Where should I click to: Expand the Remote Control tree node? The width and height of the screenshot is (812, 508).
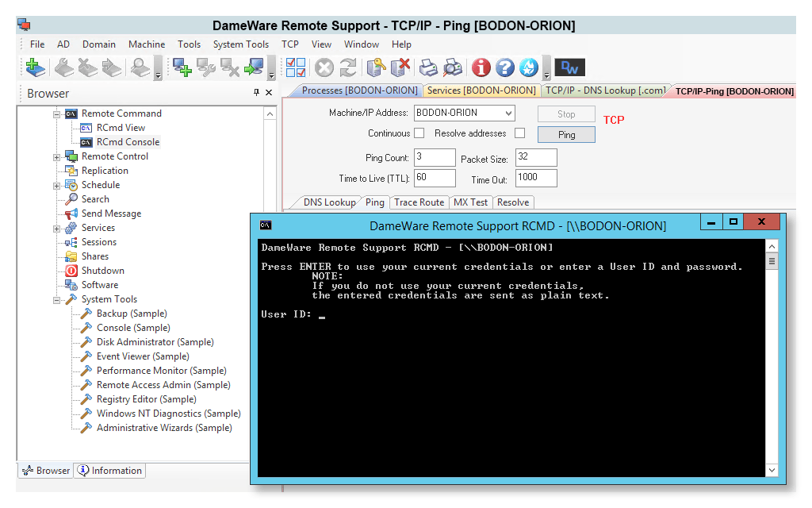tap(57, 157)
